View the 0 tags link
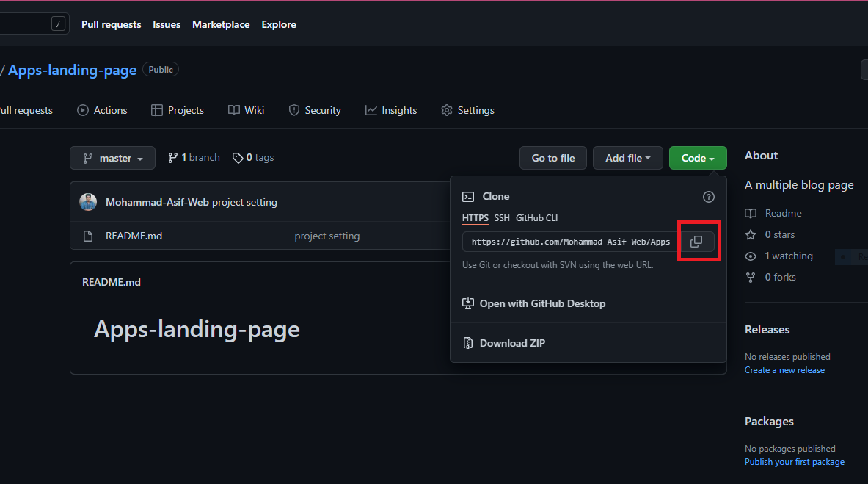The image size is (868, 484). click(x=253, y=158)
